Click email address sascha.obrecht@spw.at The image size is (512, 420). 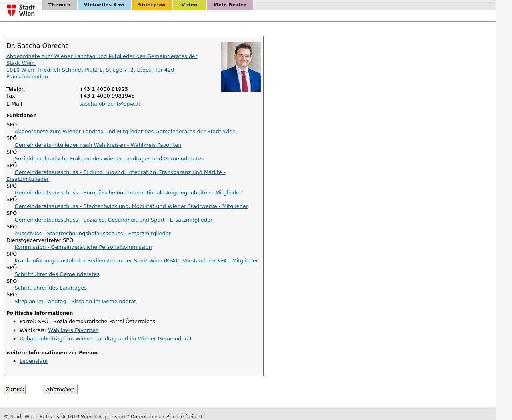pos(110,104)
